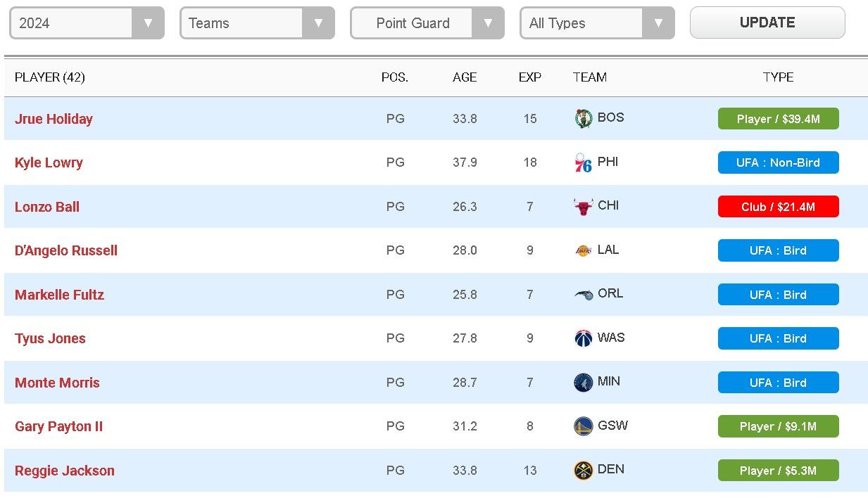Click the Philadelphia 76ers logo icon
Image resolution: width=868 pixels, height=498 pixels.
click(x=584, y=162)
